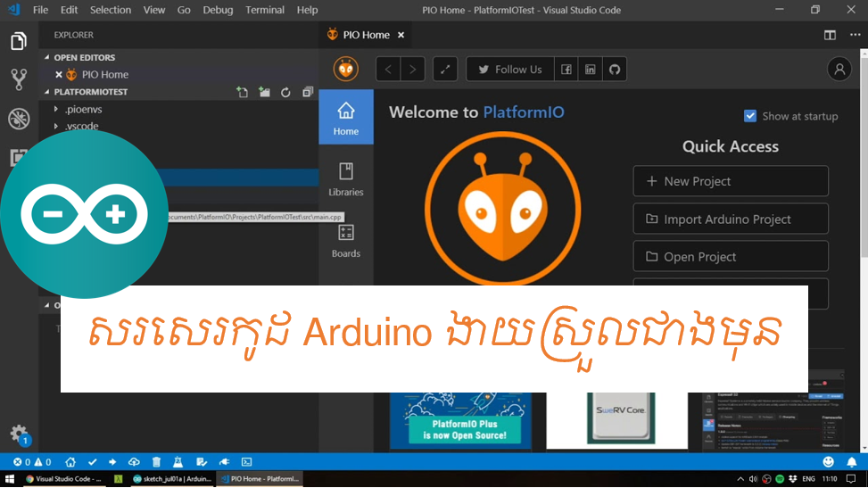Open the Go menu
This screenshot has height=488, width=868.
tap(184, 10)
